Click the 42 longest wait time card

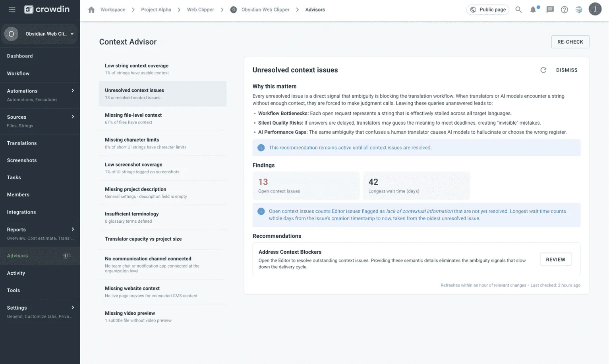[x=416, y=186]
